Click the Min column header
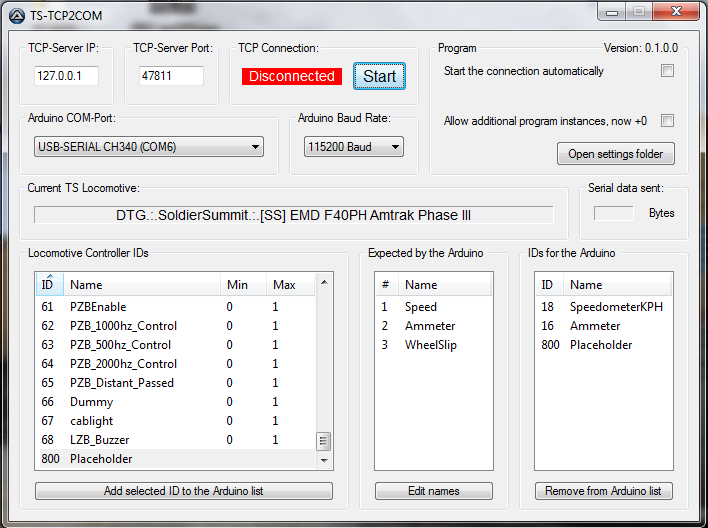Viewport: 708px width, 528px height. click(x=243, y=285)
